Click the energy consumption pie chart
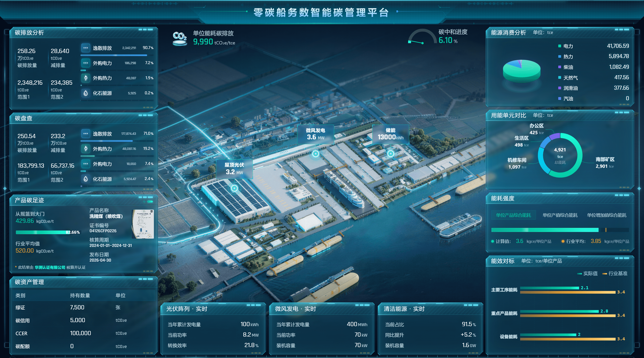The width and height of the screenshot is (644, 358). (x=522, y=71)
